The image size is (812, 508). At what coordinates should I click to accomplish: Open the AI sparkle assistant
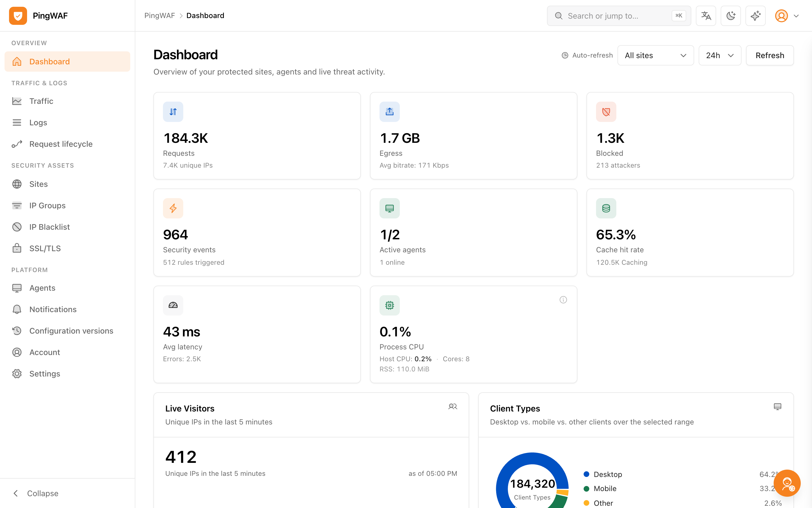pyautogui.click(x=755, y=16)
